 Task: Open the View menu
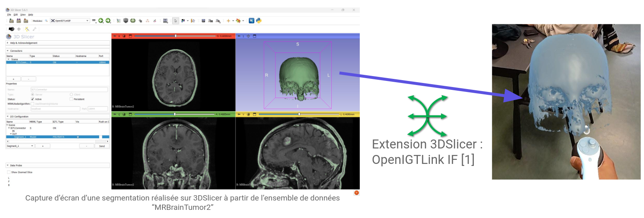(23, 15)
